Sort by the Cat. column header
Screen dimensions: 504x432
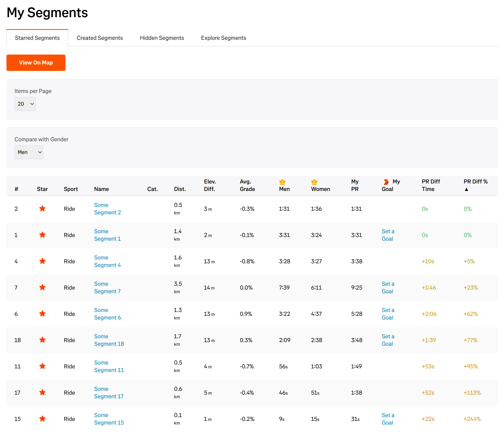point(153,189)
